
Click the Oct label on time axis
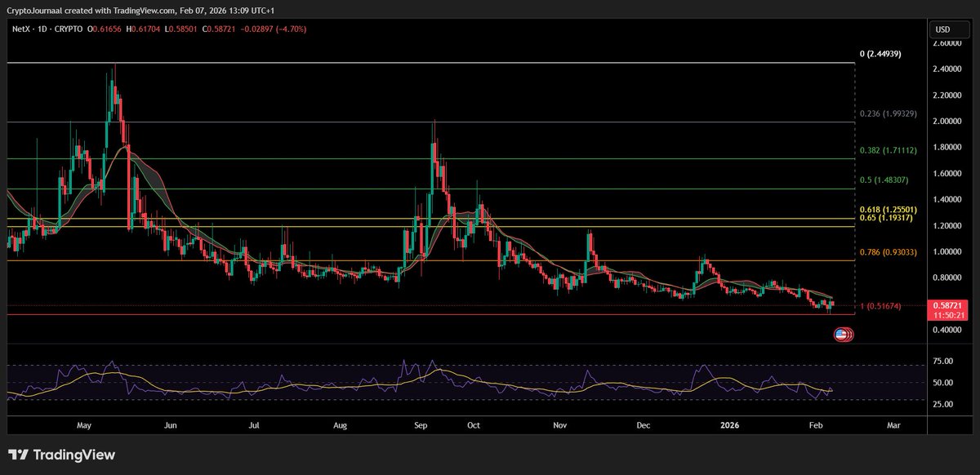474,425
